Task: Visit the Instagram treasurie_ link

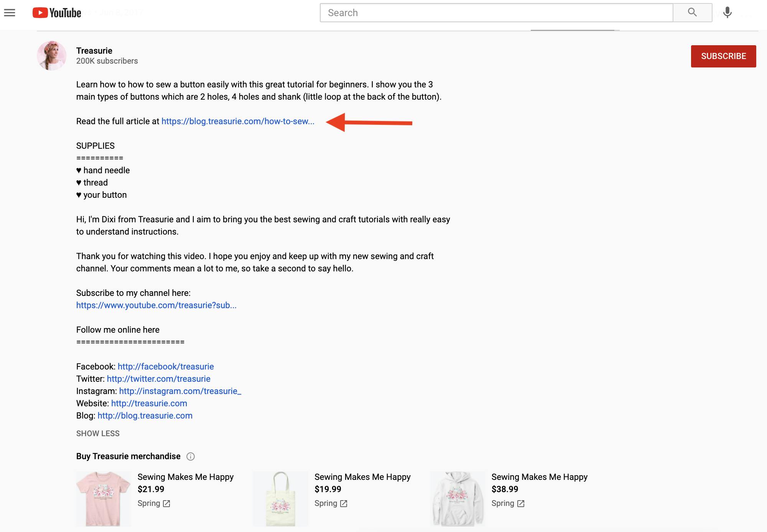Action: click(x=180, y=391)
